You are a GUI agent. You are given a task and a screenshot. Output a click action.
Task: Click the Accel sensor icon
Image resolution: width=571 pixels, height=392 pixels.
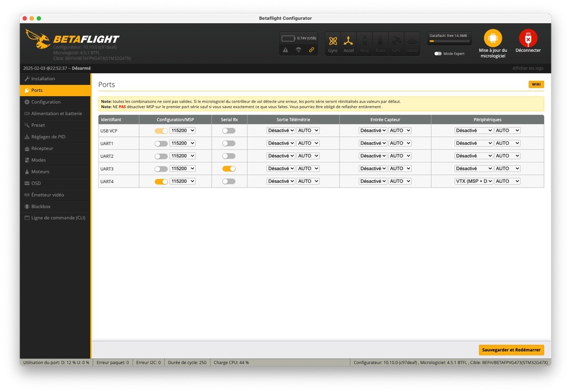pos(349,41)
